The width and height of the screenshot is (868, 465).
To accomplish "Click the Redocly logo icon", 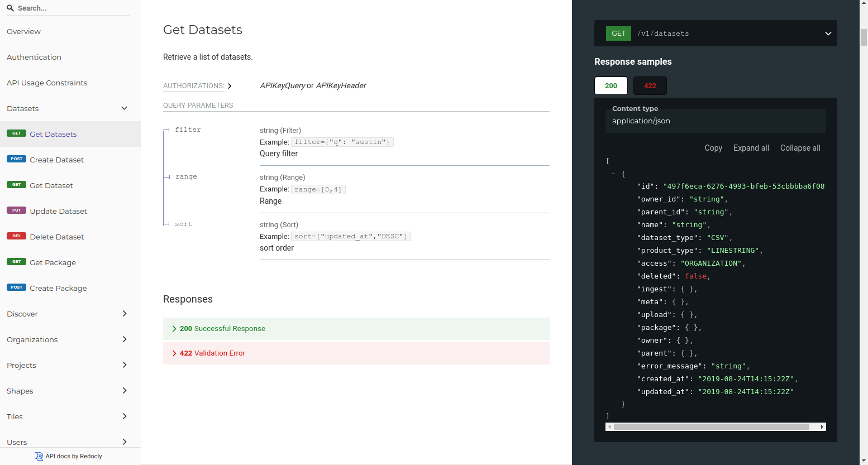I will (x=39, y=456).
